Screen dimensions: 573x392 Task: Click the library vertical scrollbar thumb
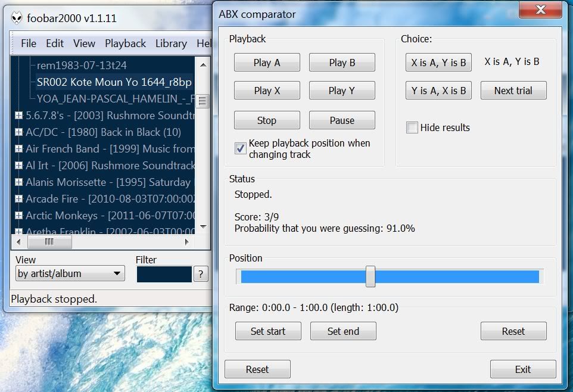click(x=203, y=101)
